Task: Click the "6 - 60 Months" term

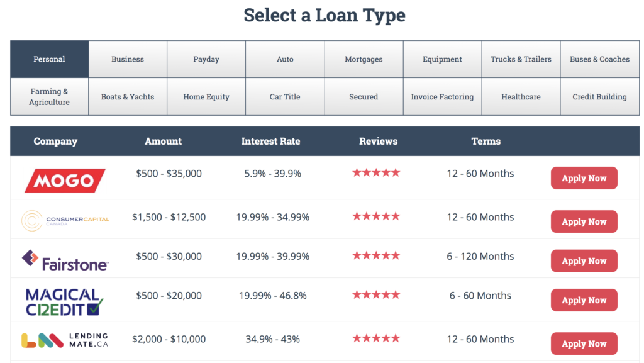Action: coord(480,296)
